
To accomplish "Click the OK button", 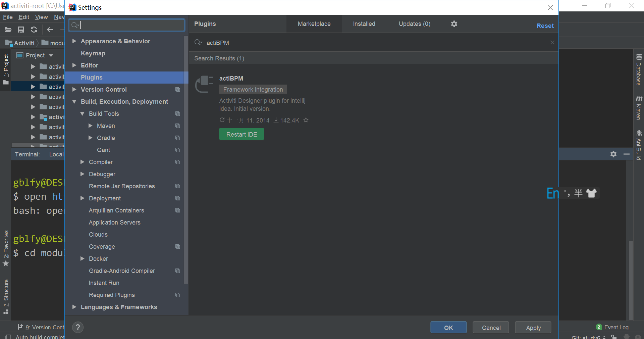I will 448,328.
